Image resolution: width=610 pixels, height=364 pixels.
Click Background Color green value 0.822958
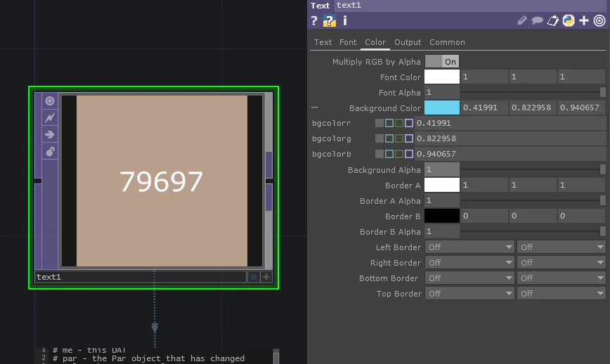(533, 108)
